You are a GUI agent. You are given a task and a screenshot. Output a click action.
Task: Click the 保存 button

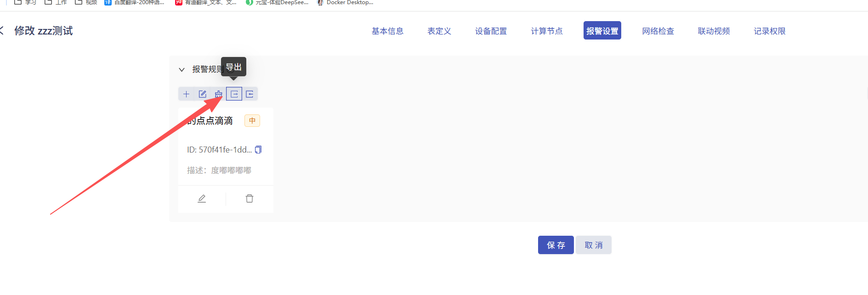coord(556,245)
